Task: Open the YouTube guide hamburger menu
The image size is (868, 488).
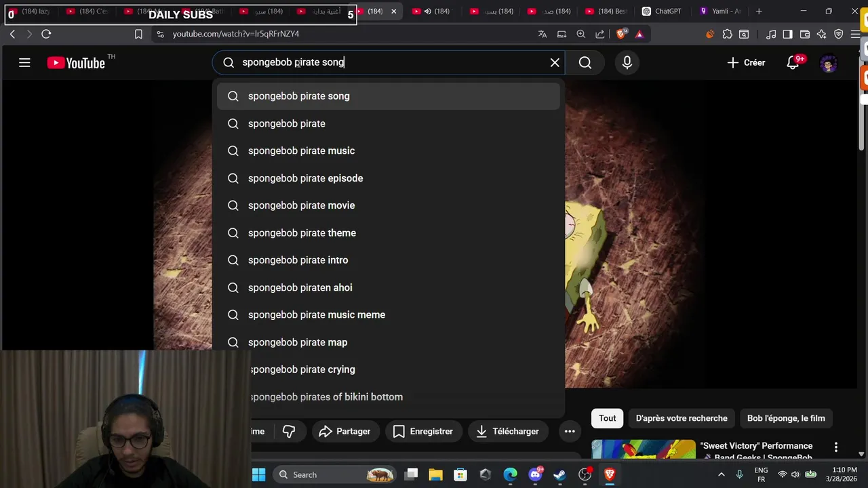Action: coord(24,62)
